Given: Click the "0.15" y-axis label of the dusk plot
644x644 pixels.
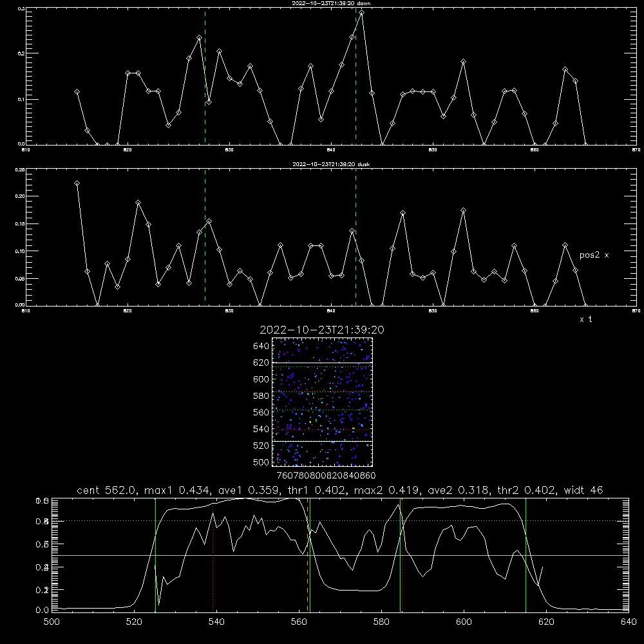Looking at the screenshot, I should (20, 224).
